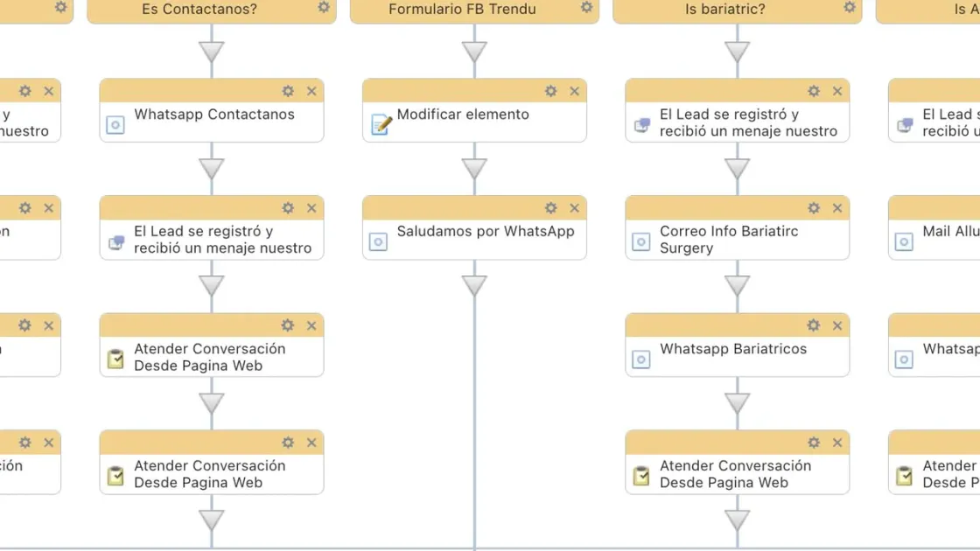Click arrow between Modificar elemento and Saludamos por WhatsApp
This screenshot has width=980, height=551.
coord(474,170)
